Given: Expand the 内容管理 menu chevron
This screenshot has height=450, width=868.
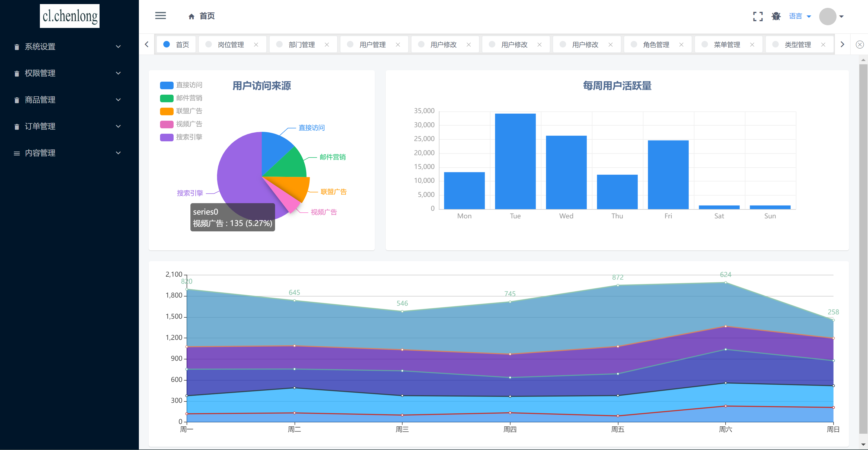Looking at the screenshot, I should click(118, 153).
